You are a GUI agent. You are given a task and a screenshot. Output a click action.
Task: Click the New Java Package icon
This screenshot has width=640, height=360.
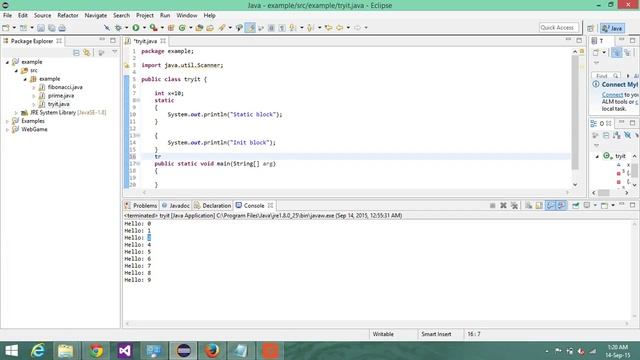coord(171,28)
